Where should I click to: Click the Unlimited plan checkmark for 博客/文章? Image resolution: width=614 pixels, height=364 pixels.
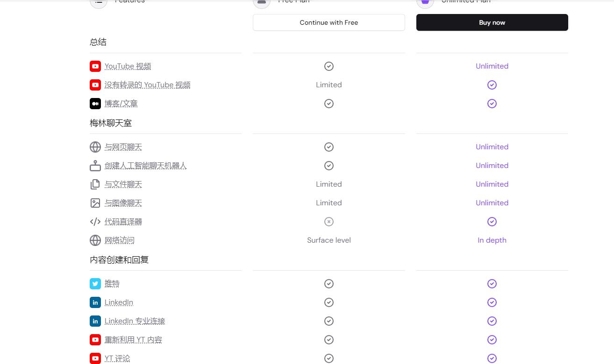tap(492, 104)
